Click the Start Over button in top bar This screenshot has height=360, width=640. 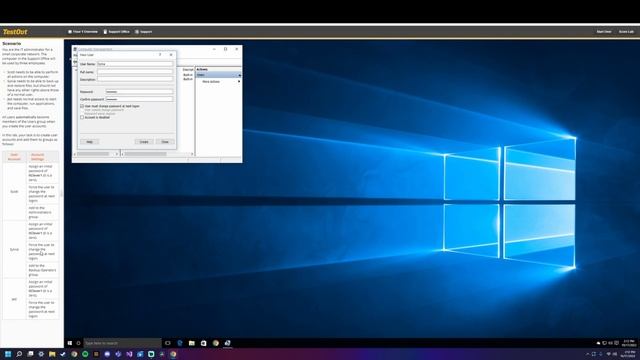(x=604, y=31)
